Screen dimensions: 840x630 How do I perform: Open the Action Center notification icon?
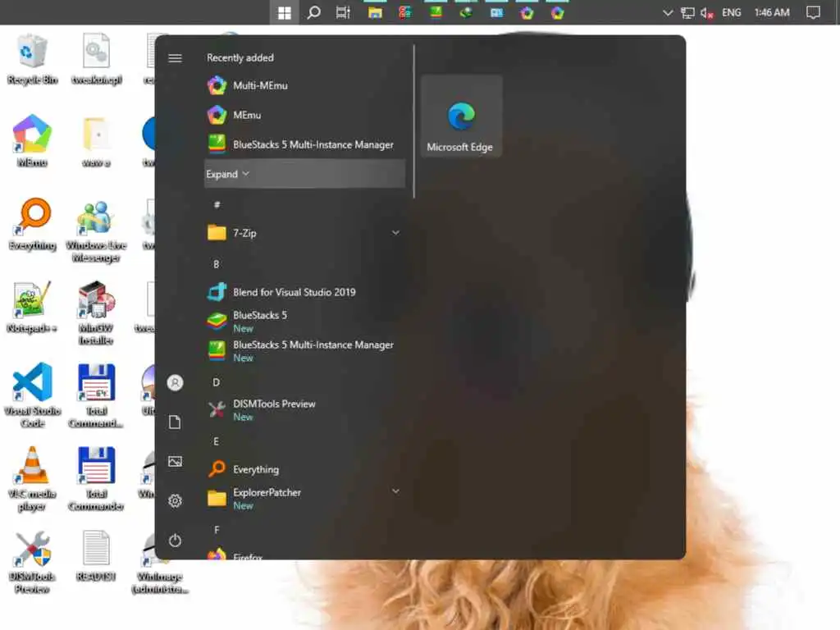[813, 12]
